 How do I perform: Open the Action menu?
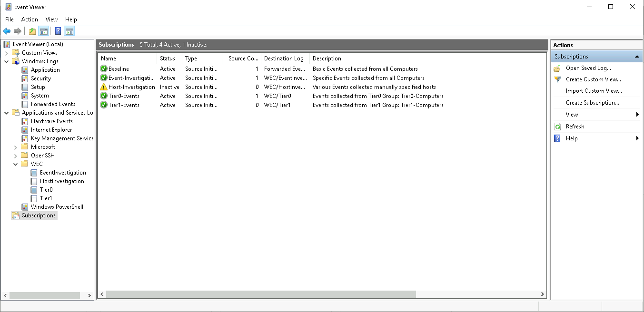pos(30,19)
